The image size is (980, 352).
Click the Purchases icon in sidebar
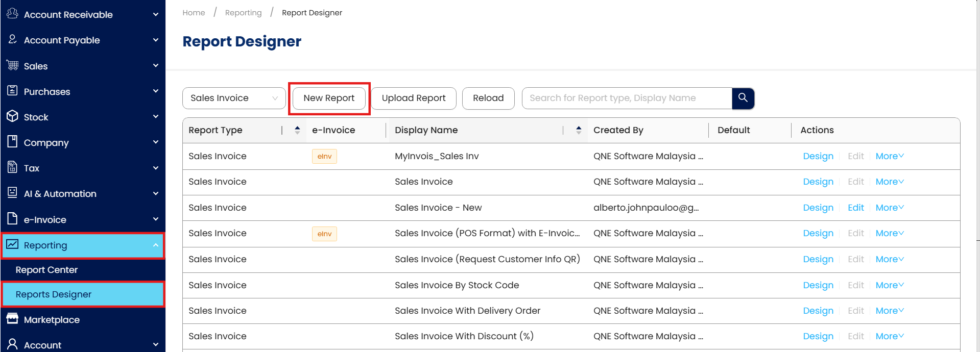tap(12, 91)
